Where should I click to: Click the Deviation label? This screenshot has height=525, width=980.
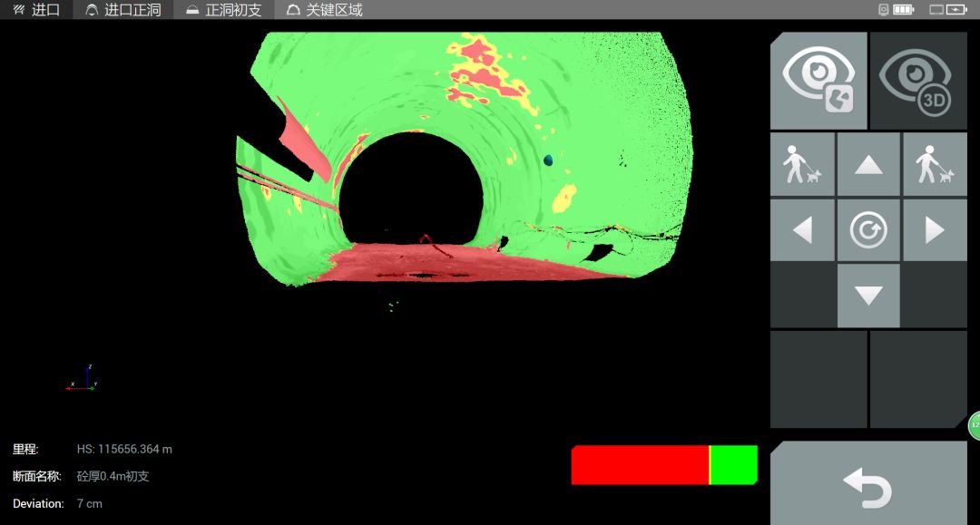pyautogui.click(x=38, y=504)
